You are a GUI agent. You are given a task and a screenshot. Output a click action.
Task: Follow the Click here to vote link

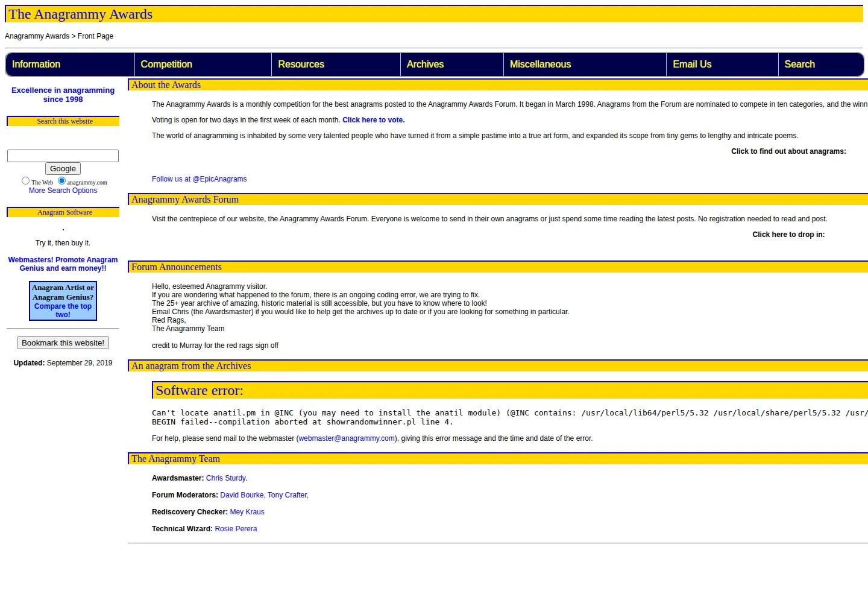pyautogui.click(x=374, y=120)
